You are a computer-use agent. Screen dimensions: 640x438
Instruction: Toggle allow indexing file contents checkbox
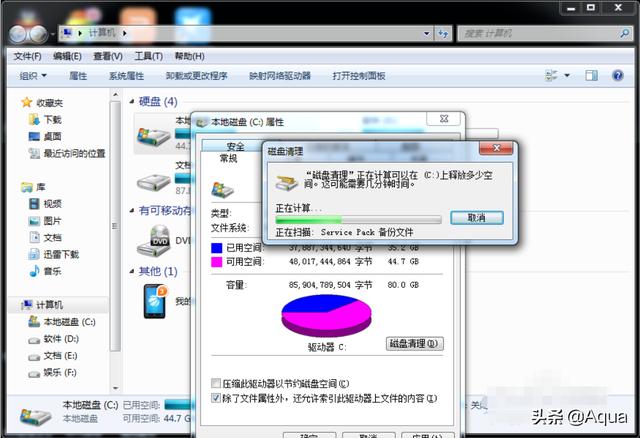pos(216,398)
